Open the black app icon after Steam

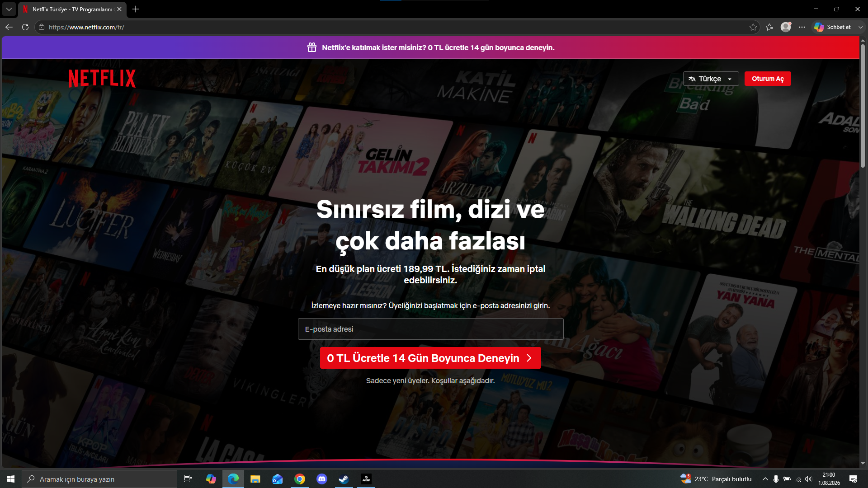[x=366, y=479]
